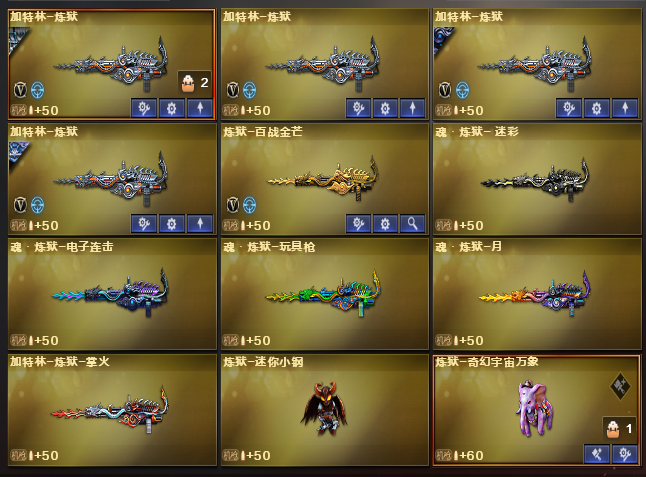The image size is (646, 477).
Task: Click the corner ribbon badge on the orange-highlighted 加特林-炼狱
Action: (x=19, y=40)
